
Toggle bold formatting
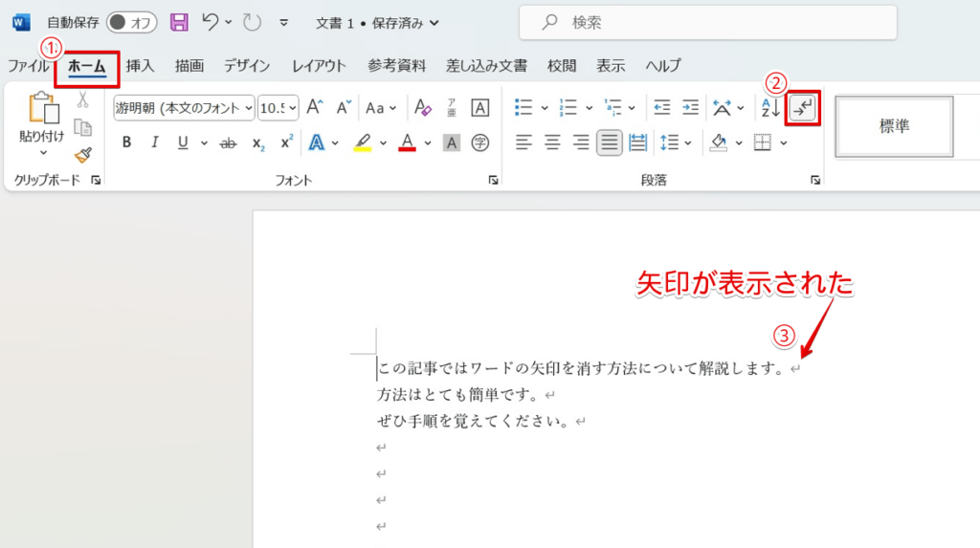pos(127,142)
